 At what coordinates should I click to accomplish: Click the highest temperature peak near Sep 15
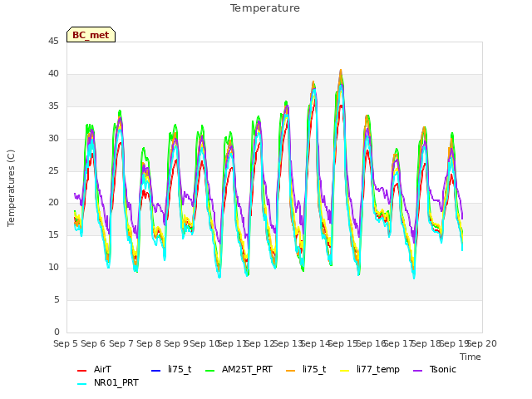pyautogui.click(x=341, y=71)
